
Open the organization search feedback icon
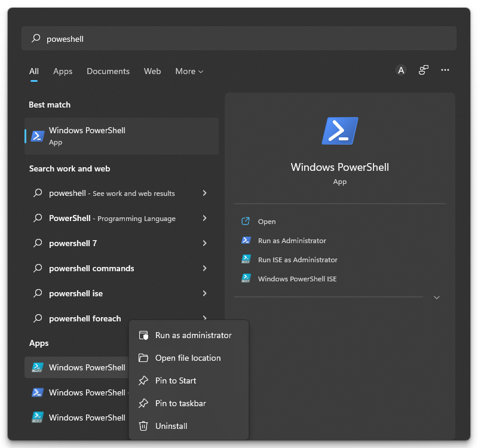coord(423,70)
